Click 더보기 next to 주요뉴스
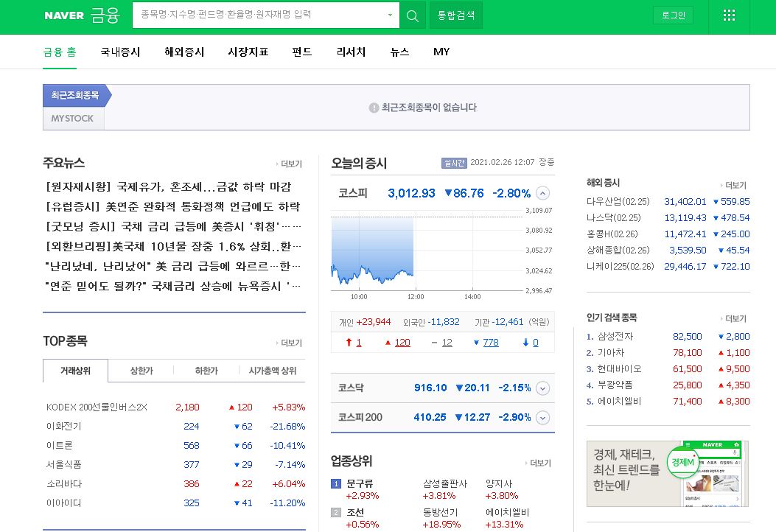This screenshot has width=776, height=532. pyautogui.click(x=290, y=164)
